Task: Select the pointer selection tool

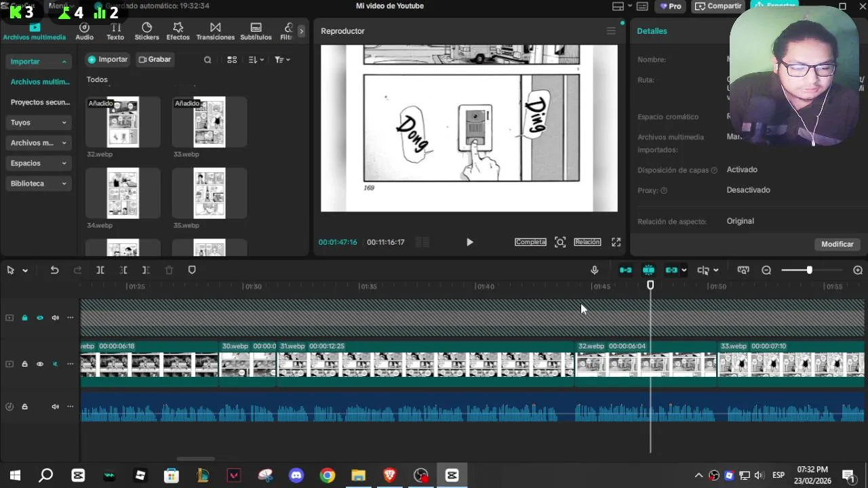Action: pyautogui.click(x=10, y=270)
